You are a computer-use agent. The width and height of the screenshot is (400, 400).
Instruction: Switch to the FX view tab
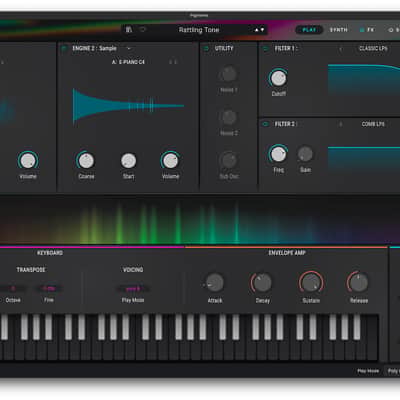click(x=371, y=30)
